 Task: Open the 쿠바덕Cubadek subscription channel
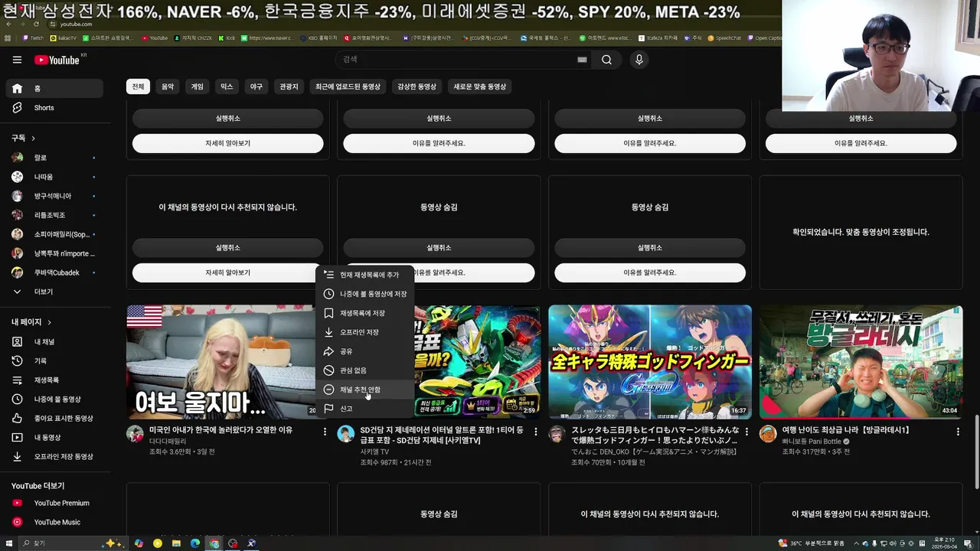(x=54, y=273)
